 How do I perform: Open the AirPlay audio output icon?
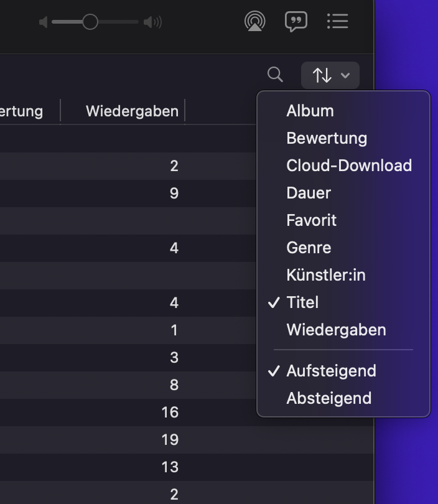[x=255, y=22]
